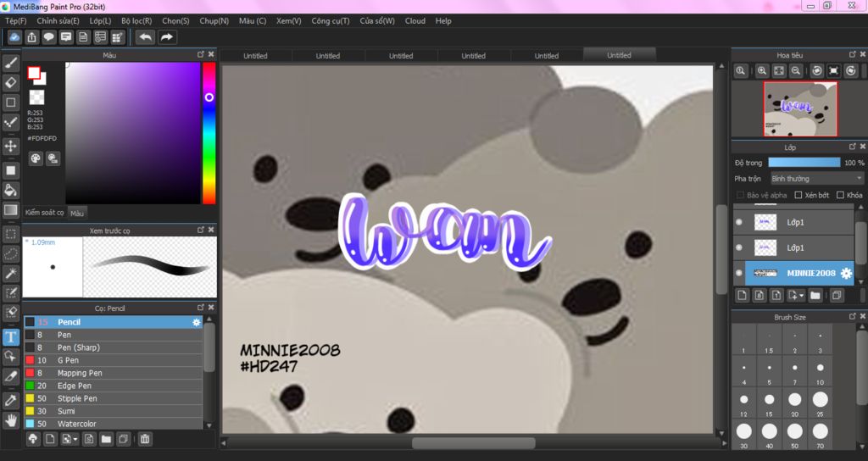Open the Pha trộn blend mode dropdown
Viewport: 868px width, 461px height.
[x=817, y=179]
